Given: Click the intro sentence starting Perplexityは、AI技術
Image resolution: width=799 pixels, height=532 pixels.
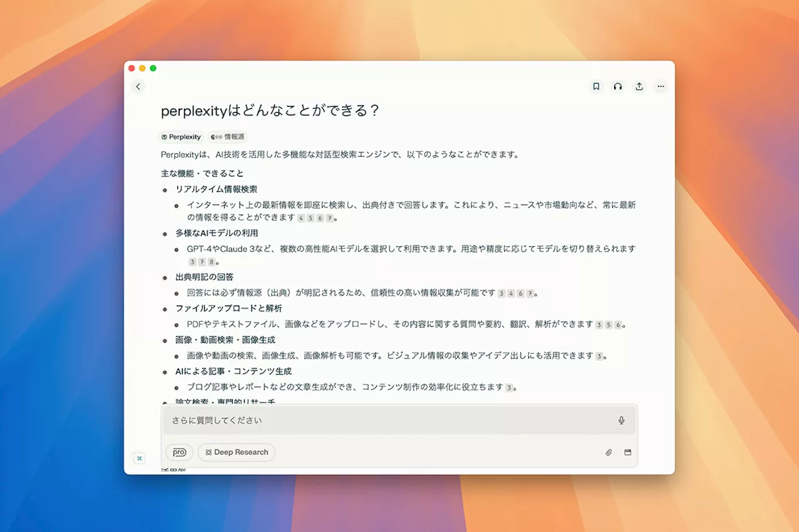Looking at the screenshot, I should pyautogui.click(x=340, y=155).
